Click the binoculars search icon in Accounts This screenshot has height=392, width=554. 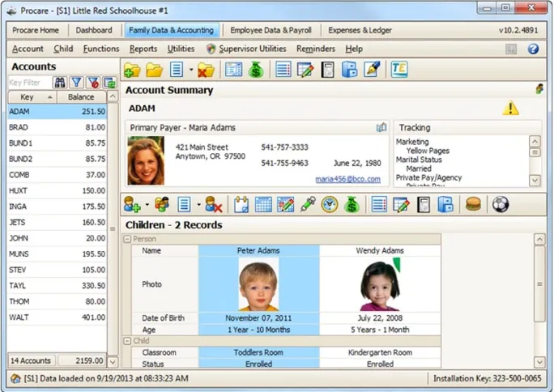coord(59,83)
